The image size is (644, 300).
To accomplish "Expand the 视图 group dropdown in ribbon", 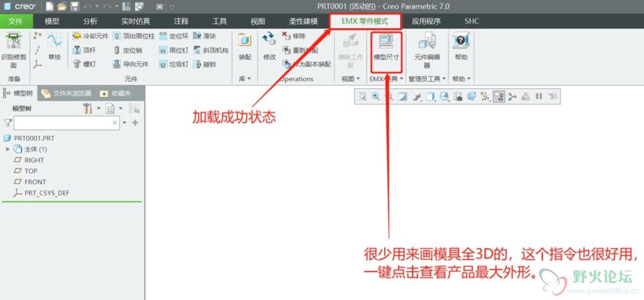I will [x=351, y=79].
